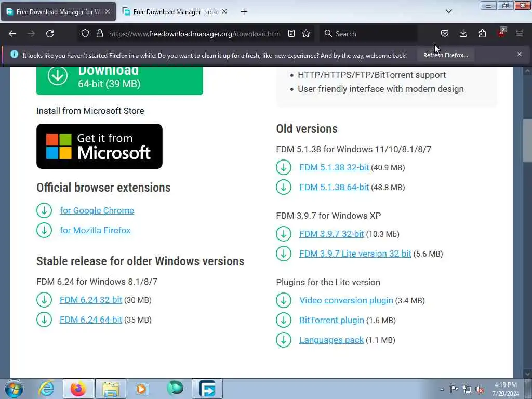Go back to the previous page

point(12,34)
